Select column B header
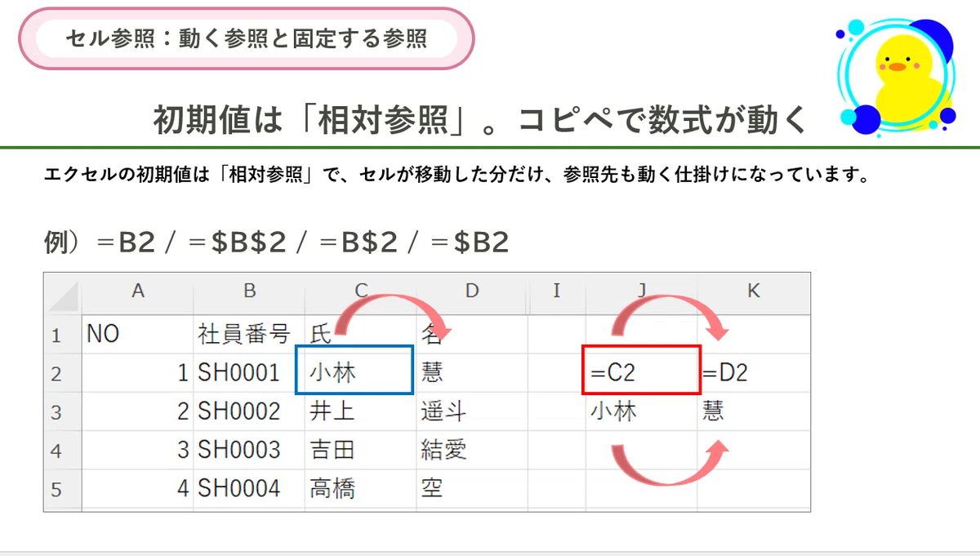Image resolution: width=980 pixels, height=556 pixels. [249, 292]
